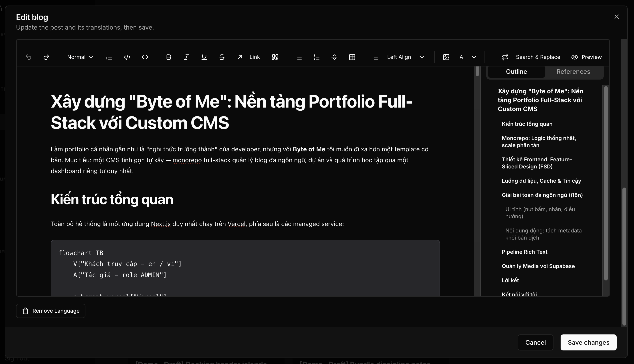Select 'UI tĩnh (nút bấm, nhãn, điều hướng)' sub-item
The image size is (634, 364).
pos(540,213)
